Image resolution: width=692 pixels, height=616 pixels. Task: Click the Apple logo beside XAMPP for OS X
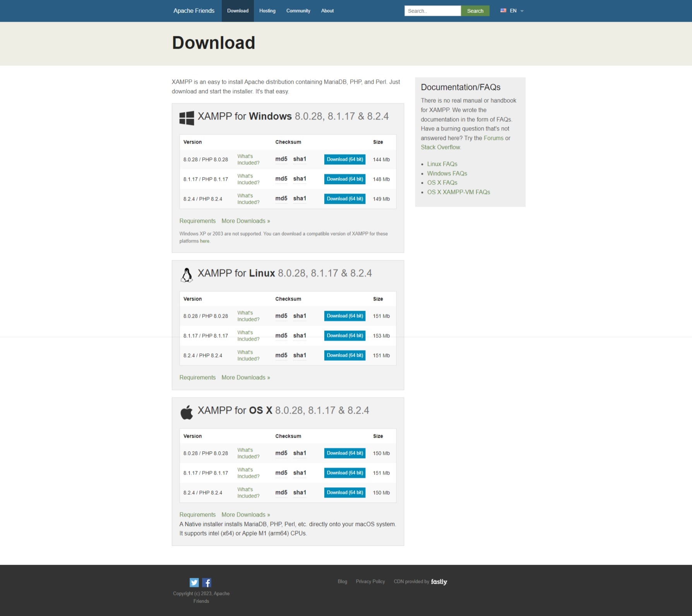coord(187,412)
